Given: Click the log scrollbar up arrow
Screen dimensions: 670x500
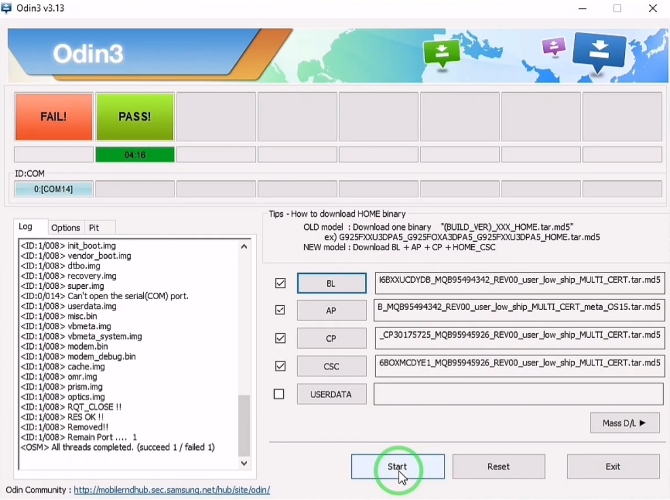Looking at the screenshot, I should point(244,247).
